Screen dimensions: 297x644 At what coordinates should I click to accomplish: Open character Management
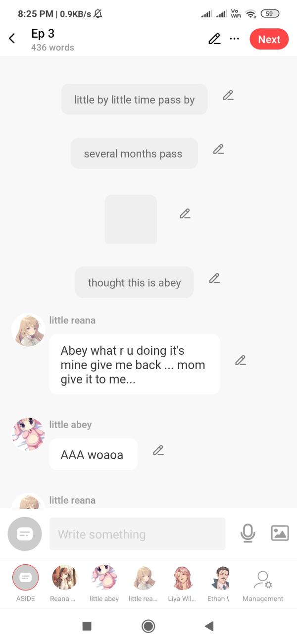(x=263, y=586)
